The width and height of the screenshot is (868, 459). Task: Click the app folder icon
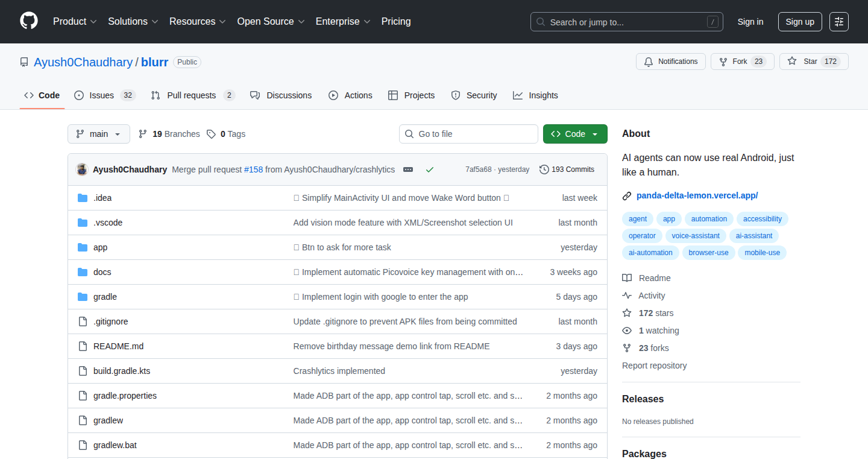coord(83,247)
